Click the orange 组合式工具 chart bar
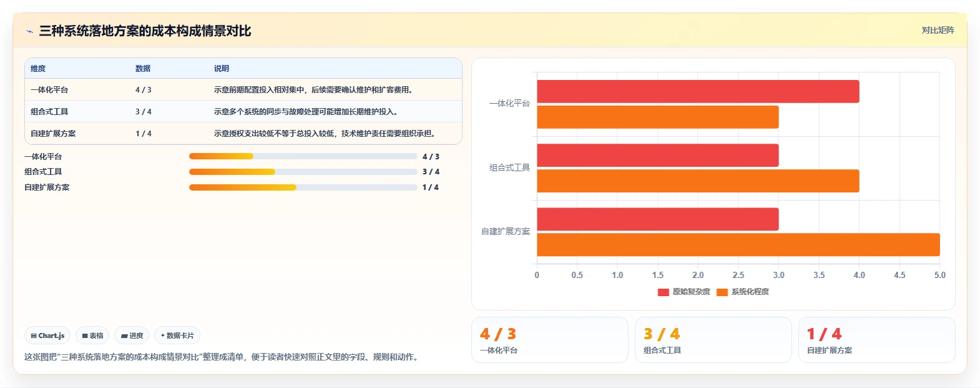This screenshot has width=980, height=388. click(x=698, y=181)
